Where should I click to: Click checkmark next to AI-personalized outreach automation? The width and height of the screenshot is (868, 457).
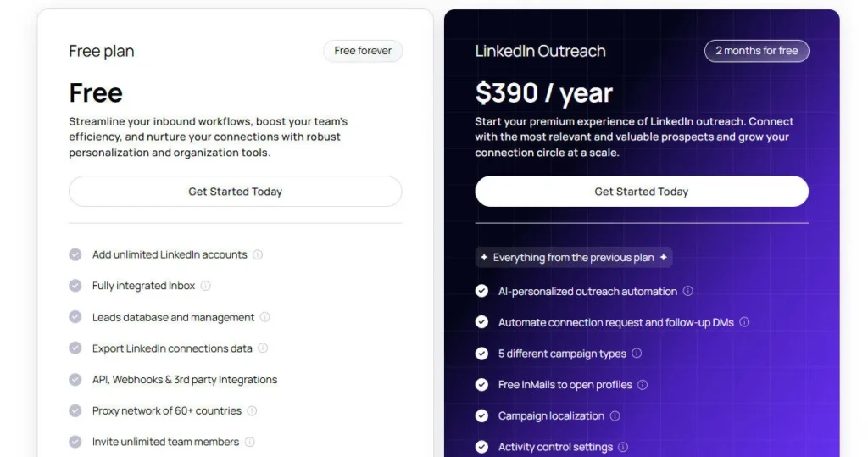click(x=481, y=292)
